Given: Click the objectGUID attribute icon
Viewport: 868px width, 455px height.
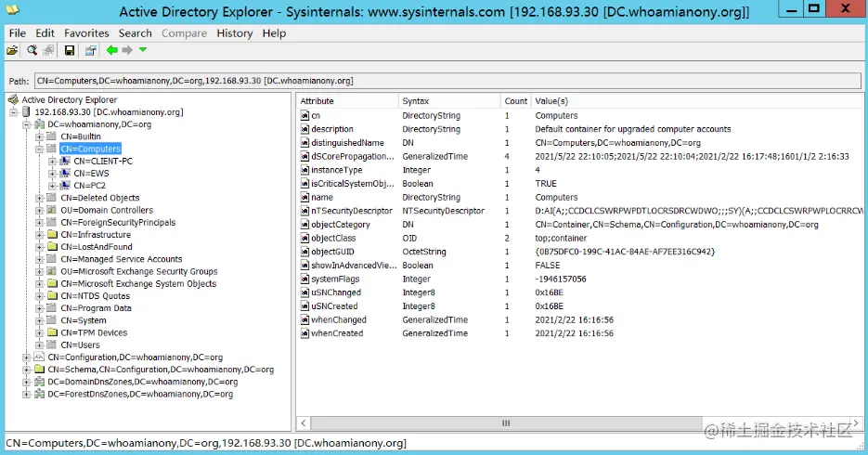Looking at the screenshot, I should [304, 252].
